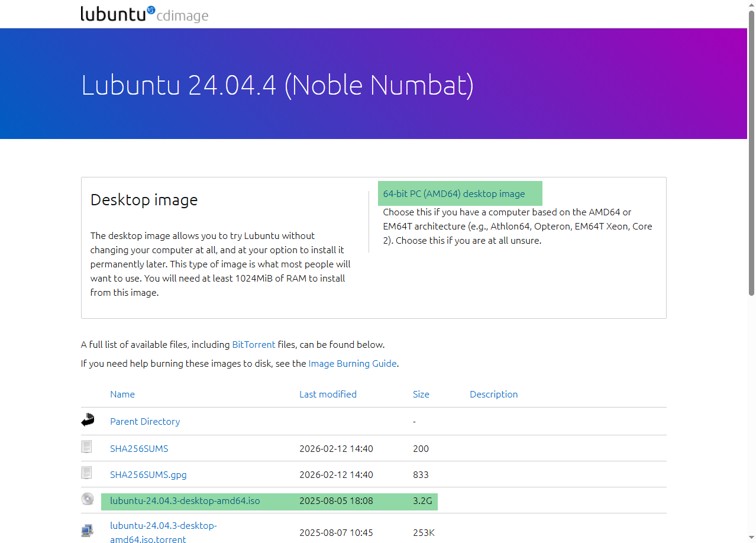The height and width of the screenshot is (543, 756).
Task: Click the scrollbar down arrow
Action: tap(751, 538)
